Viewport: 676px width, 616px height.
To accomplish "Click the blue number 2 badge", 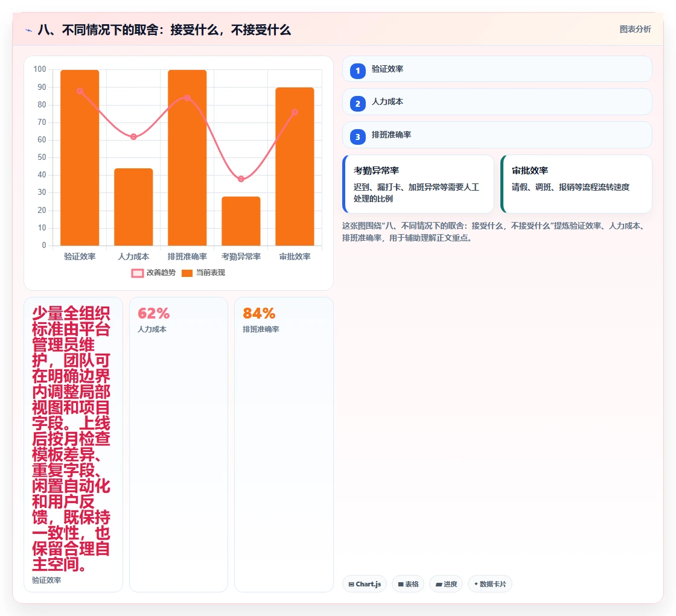I will (357, 103).
